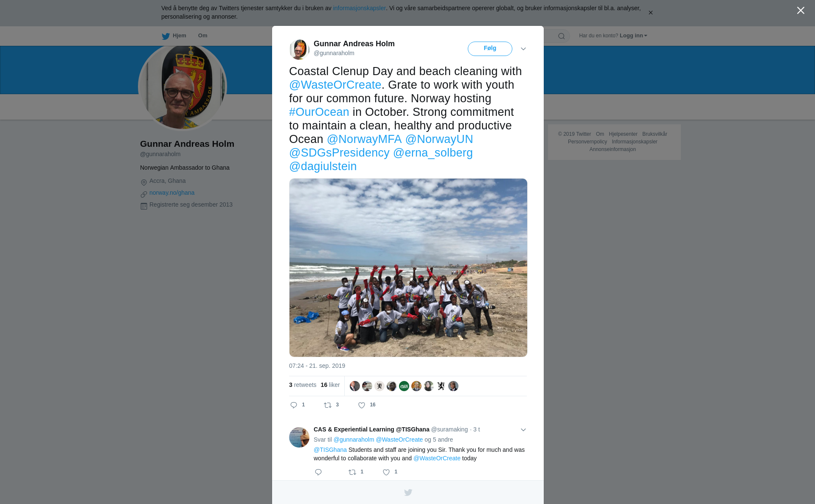Open the Om menu item in the header
The height and width of the screenshot is (504, 815).
coord(202,36)
